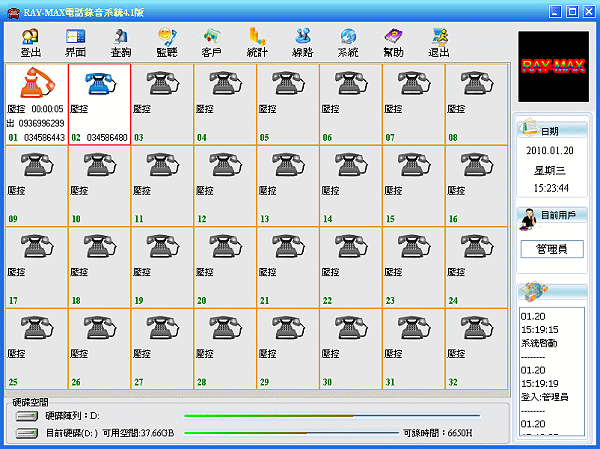Open the 統計 statistics toolbar icon
This screenshot has height=449, width=600.
point(257,42)
